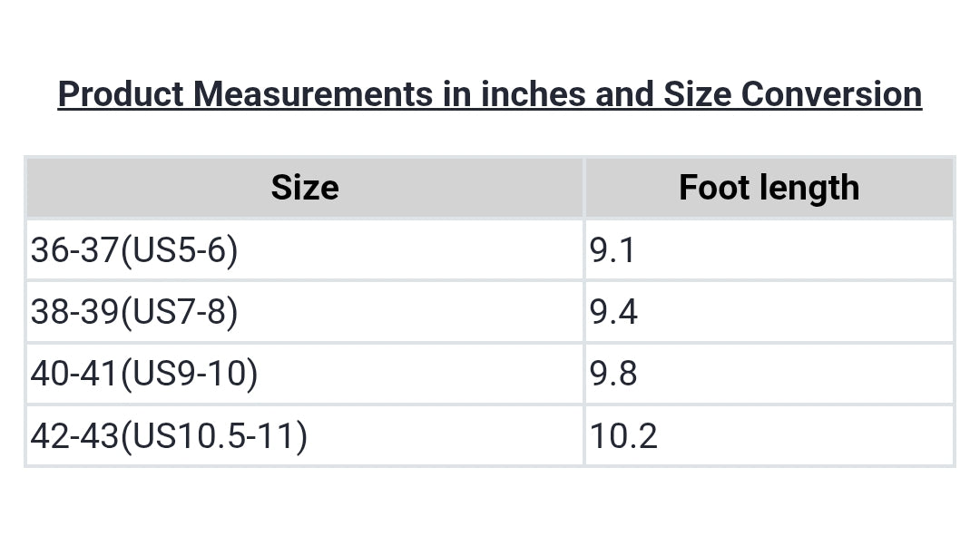Click the 38-39(US7-8) size cell
Image resolution: width=980 pixels, height=536 pixels.
[134, 312]
